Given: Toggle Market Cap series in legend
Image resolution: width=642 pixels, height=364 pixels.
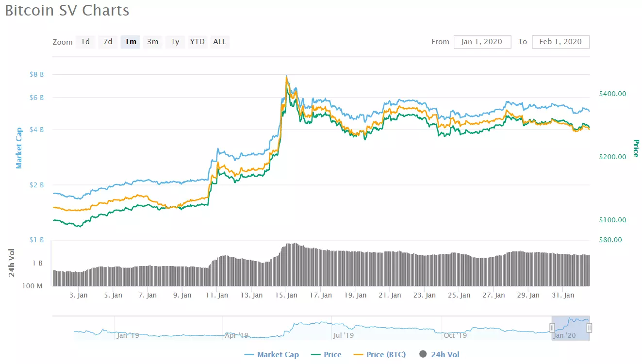Looking at the screenshot, I should 272,355.
